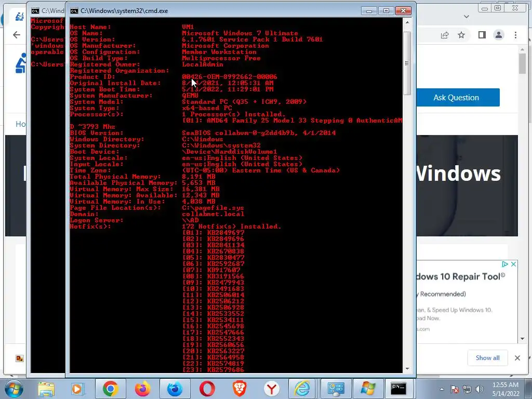Image resolution: width=532 pixels, height=399 pixels.
Task: Open the Windows 10 Repair Tool ad link
Action: (460, 276)
